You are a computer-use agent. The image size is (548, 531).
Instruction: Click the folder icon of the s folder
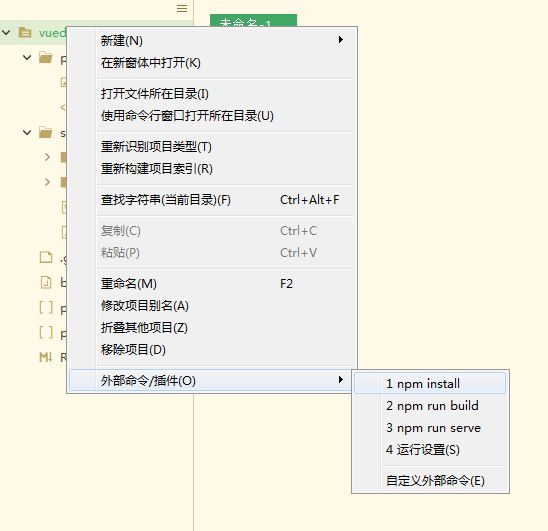tap(45, 132)
